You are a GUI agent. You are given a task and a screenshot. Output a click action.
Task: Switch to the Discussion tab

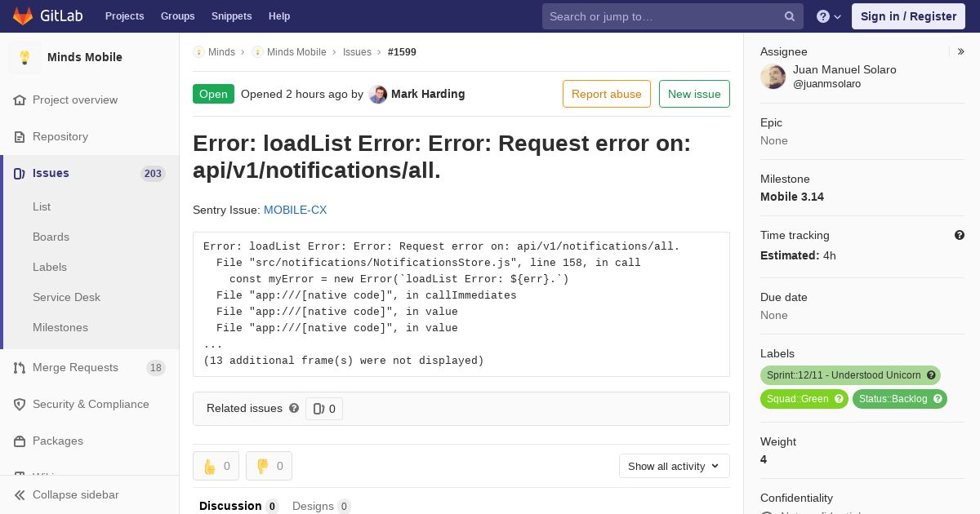[x=238, y=506]
